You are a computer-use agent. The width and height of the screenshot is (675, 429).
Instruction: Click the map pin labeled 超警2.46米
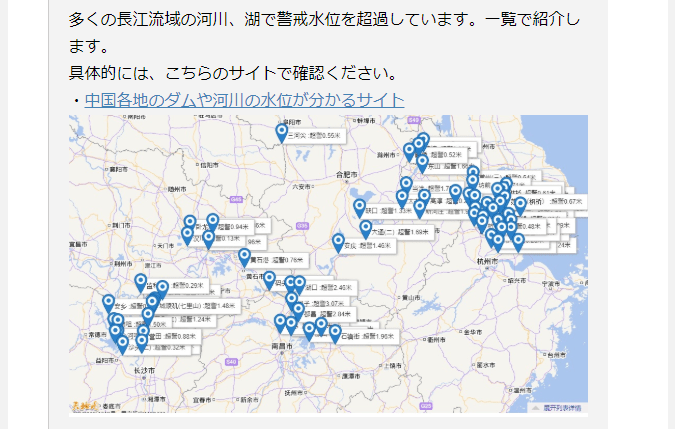click(299, 285)
